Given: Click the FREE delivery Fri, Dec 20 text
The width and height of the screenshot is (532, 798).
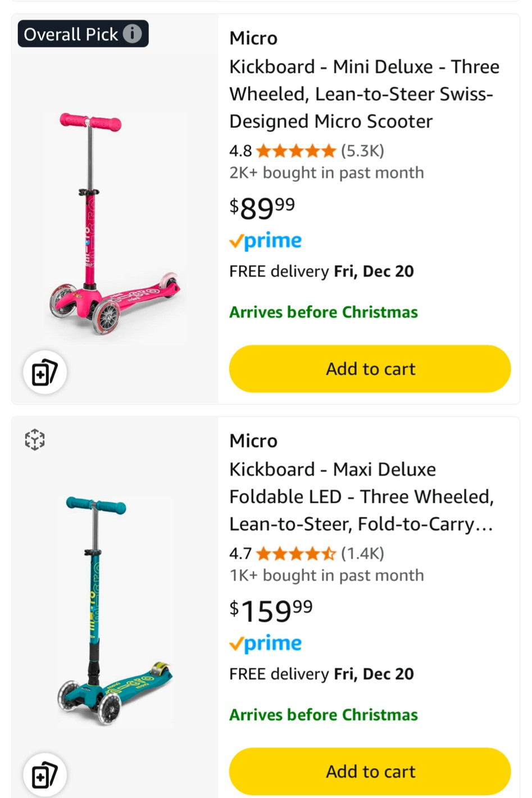Looking at the screenshot, I should point(321,271).
